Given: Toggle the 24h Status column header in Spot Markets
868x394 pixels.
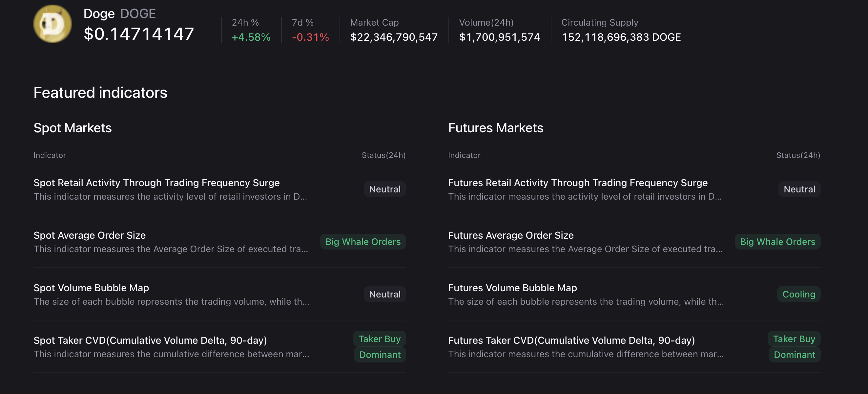Looking at the screenshot, I should pos(383,155).
